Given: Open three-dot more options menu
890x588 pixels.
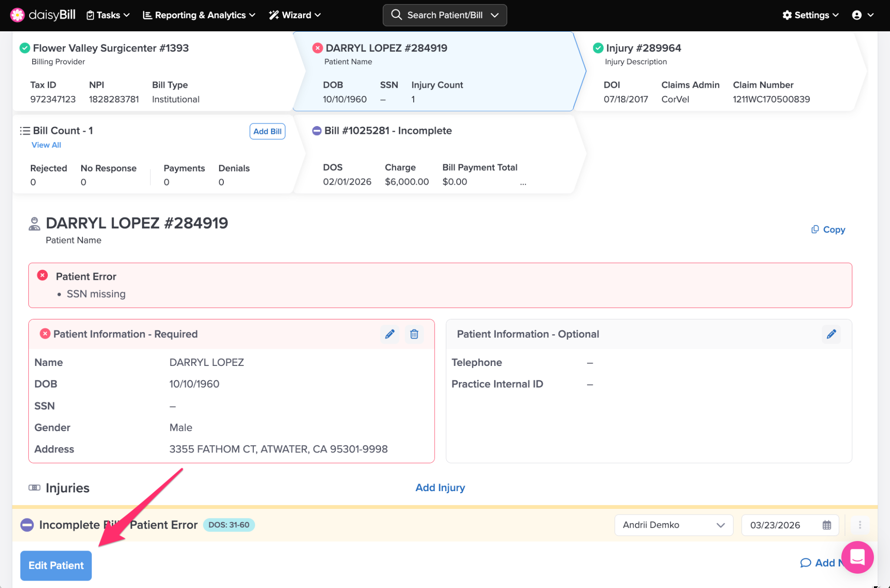Looking at the screenshot, I should [860, 525].
